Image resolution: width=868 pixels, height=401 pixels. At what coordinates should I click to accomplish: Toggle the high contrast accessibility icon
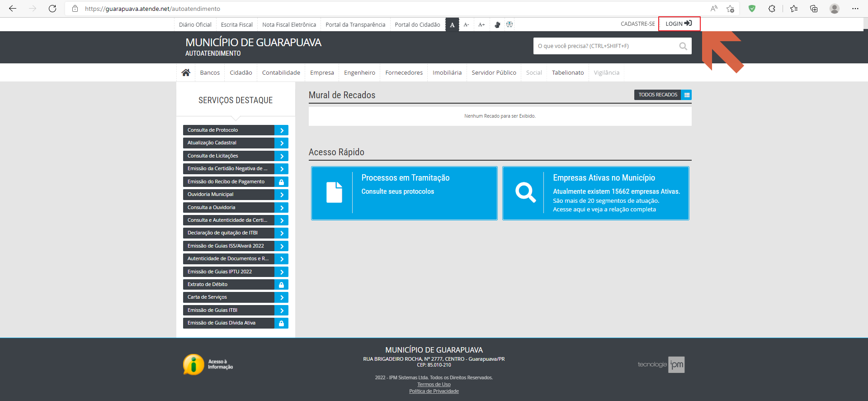509,24
